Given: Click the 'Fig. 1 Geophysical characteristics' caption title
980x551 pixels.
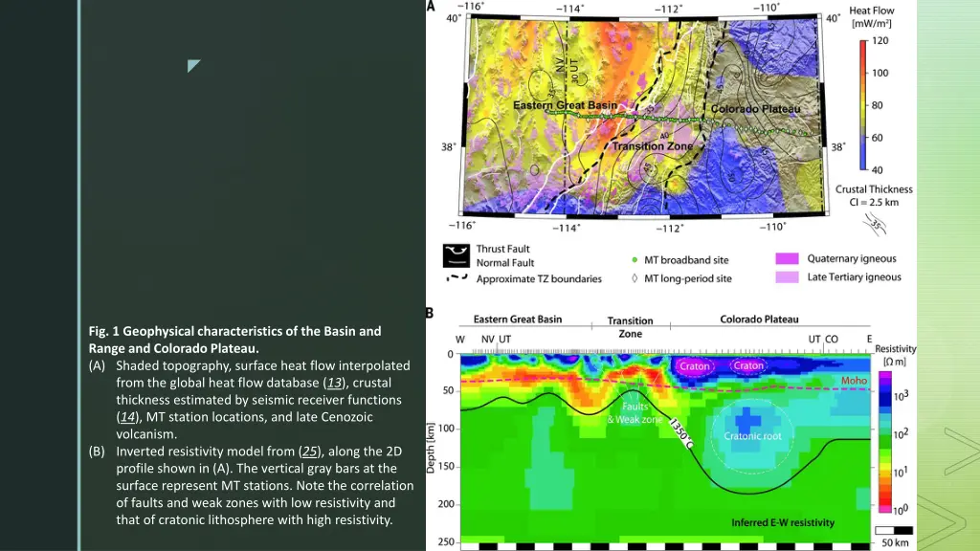Looking at the screenshot, I should coord(235,340).
